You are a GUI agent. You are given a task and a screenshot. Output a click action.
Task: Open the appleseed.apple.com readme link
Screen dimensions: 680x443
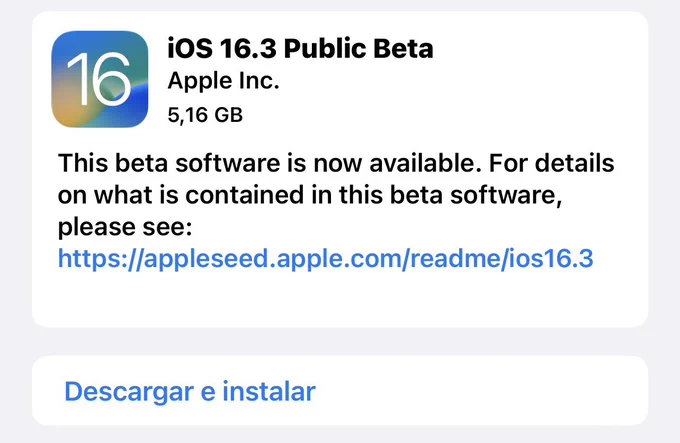pos(325,259)
